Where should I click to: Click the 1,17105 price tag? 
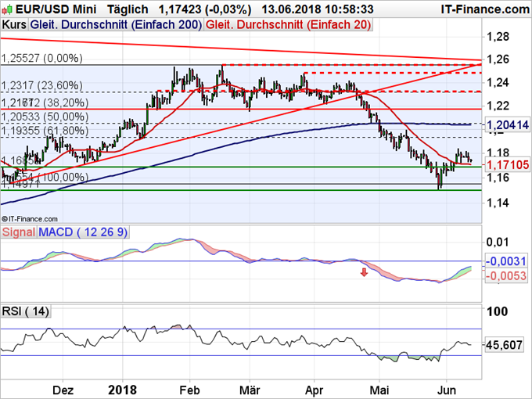coord(508,165)
